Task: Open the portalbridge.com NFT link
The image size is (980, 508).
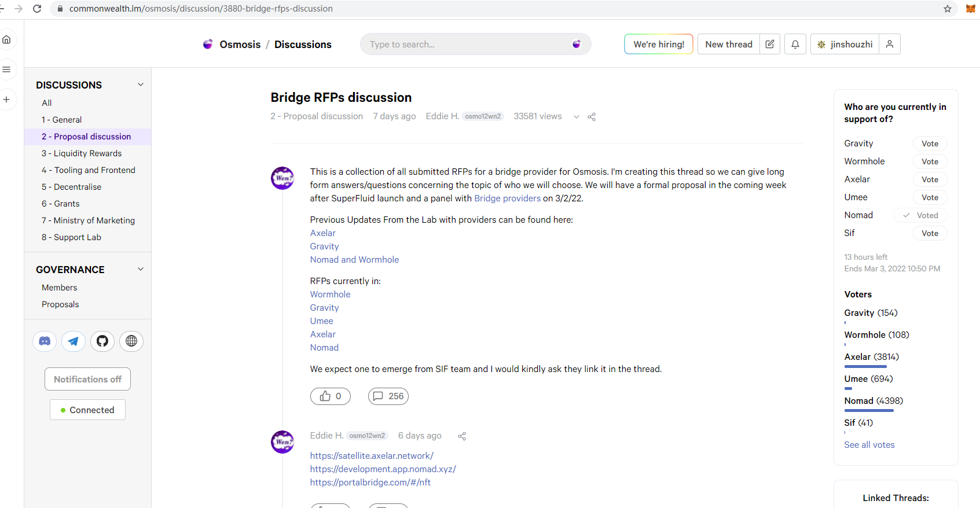Action: [370, 483]
